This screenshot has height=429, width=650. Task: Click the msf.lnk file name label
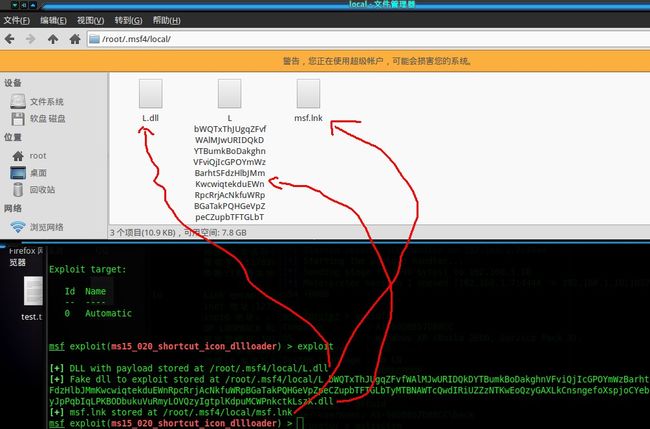(x=308, y=118)
